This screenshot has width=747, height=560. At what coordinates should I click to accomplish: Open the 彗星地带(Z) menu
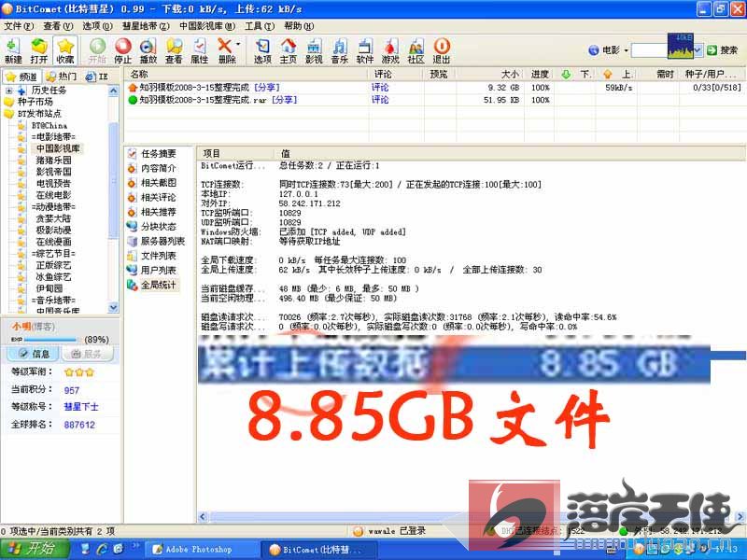(146, 26)
